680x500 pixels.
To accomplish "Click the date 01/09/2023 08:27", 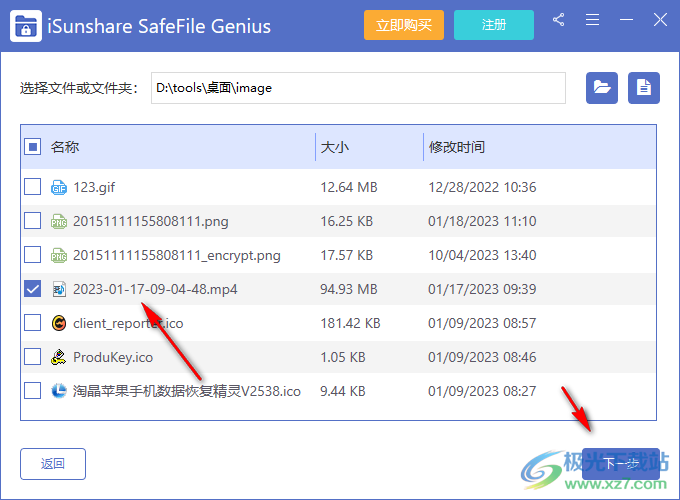I will click(482, 391).
